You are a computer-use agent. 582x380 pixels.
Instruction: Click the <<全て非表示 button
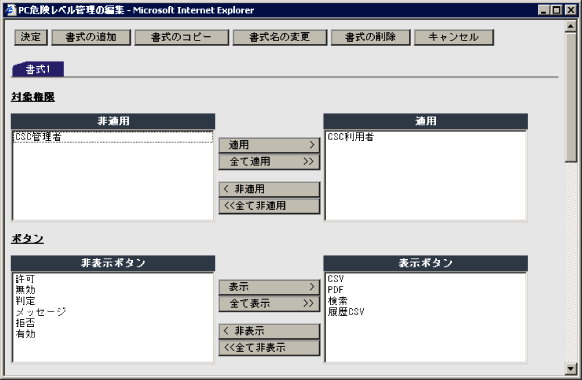(269, 348)
